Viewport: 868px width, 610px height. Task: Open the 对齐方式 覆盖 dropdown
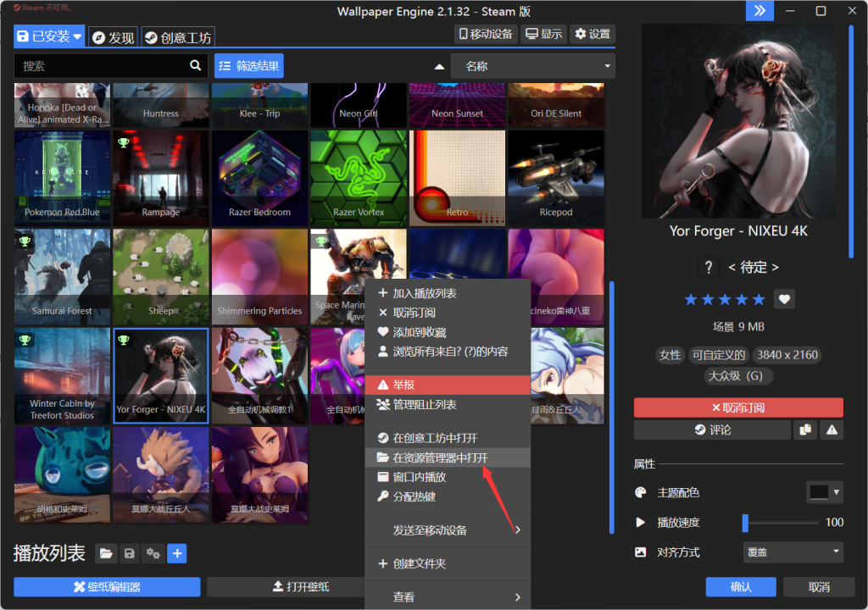(793, 552)
